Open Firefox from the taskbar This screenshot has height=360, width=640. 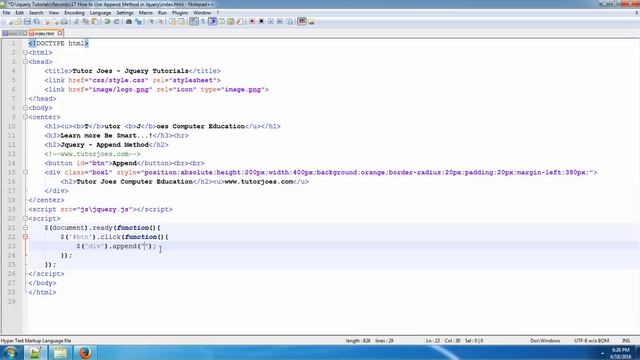coord(85,353)
